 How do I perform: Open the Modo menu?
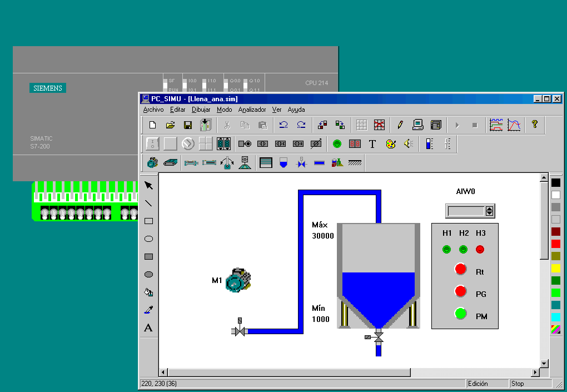click(224, 110)
